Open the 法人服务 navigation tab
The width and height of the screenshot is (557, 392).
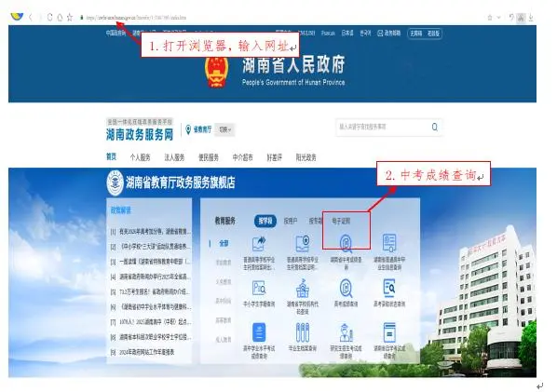(174, 157)
